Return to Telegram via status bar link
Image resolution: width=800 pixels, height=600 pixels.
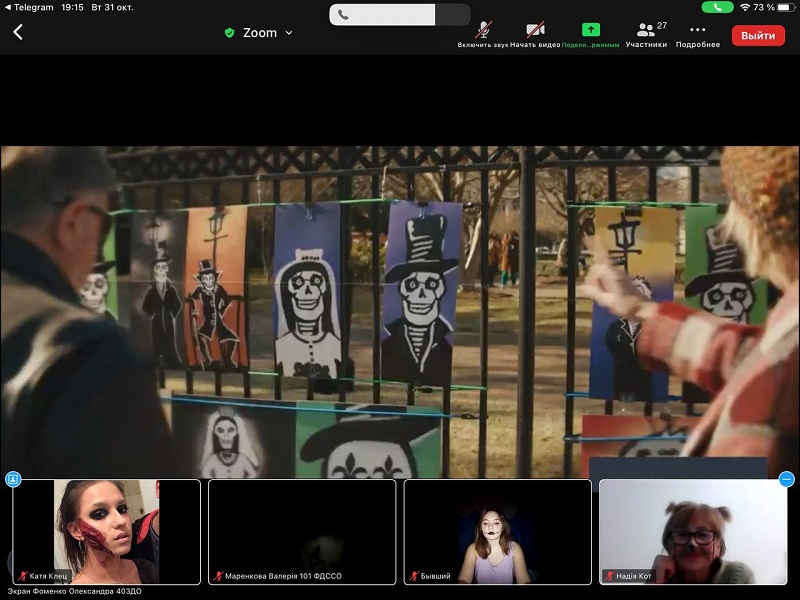click(30, 7)
